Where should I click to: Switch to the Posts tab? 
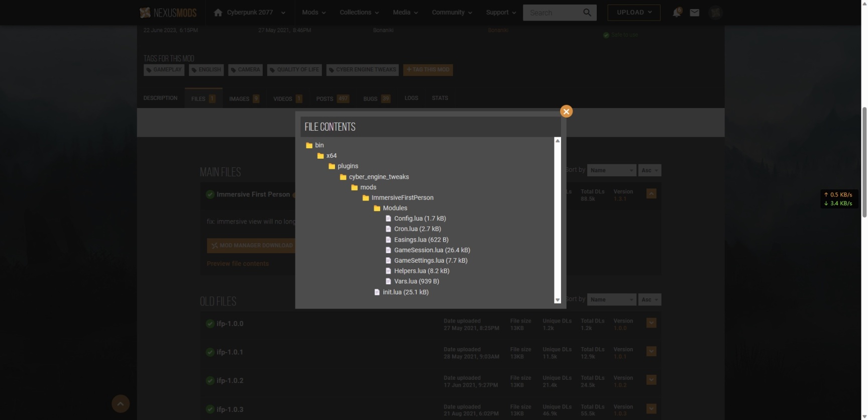[x=332, y=98]
